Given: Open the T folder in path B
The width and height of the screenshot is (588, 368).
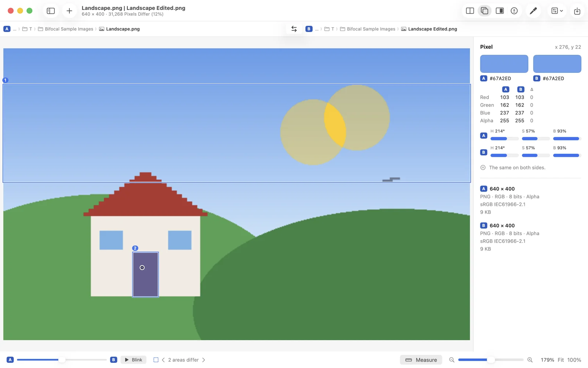Looking at the screenshot, I should coord(329,29).
